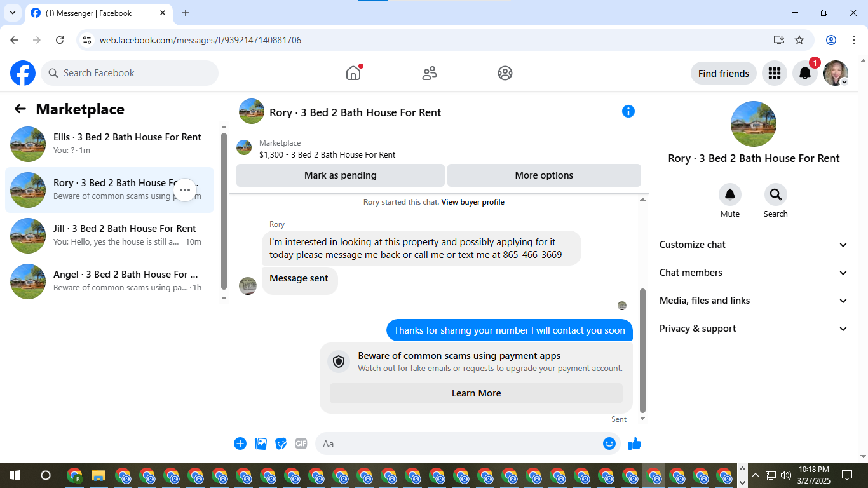
Task: Click the Mark as pending button
Action: [x=341, y=175]
